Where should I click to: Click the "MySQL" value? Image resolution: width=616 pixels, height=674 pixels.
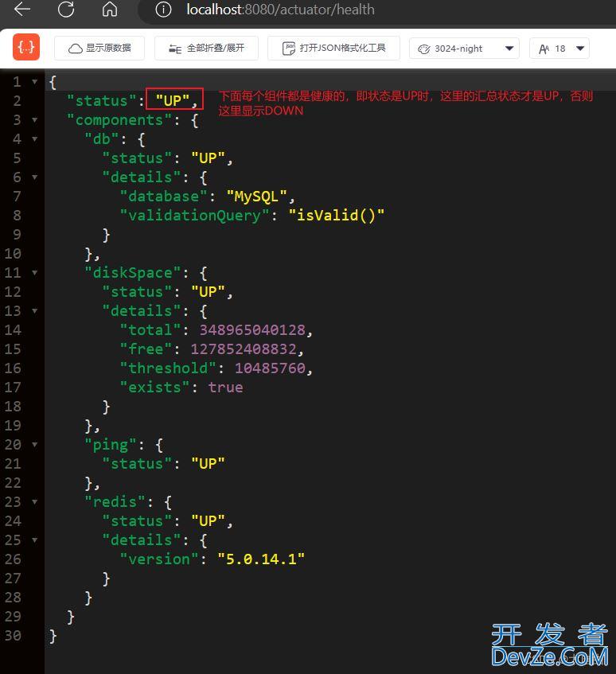tap(256, 197)
